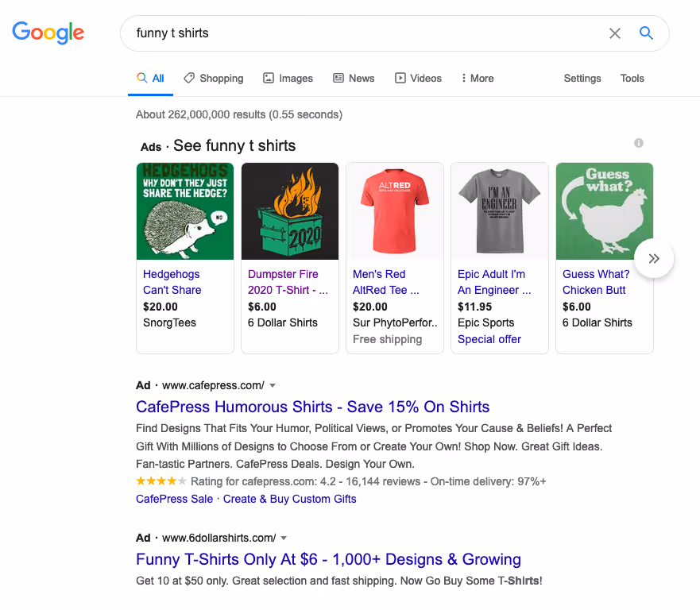Open the Men's Red AltRed Tee link
This screenshot has height=610, width=700.
pyautogui.click(x=385, y=282)
